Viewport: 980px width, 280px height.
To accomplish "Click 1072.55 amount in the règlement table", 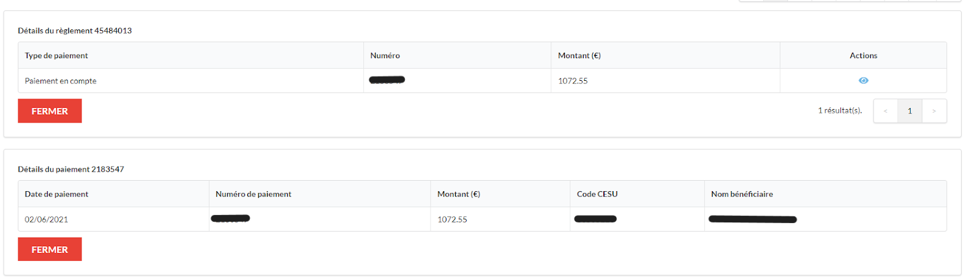I will tap(573, 81).
